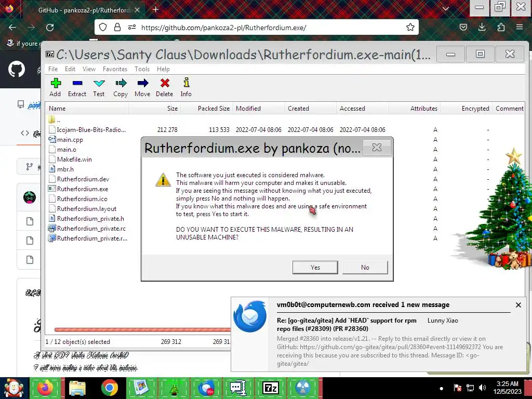Screen dimensions: 532x399
Task: Click the Add button in 7-Zip toolbar
Action: click(55, 87)
